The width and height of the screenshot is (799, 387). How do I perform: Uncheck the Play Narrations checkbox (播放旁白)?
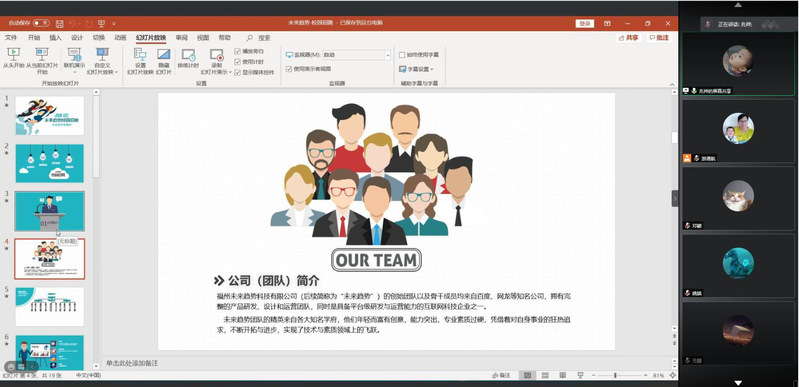(237, 51)
